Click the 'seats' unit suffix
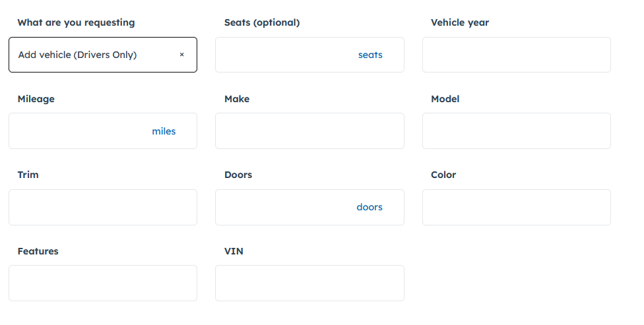Image resolution: width=644 pixels, height=325 pixels. [370, 55]
